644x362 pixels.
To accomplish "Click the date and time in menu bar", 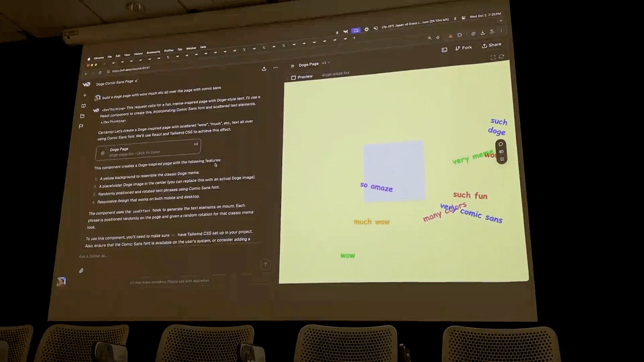I will coord(485,16).
